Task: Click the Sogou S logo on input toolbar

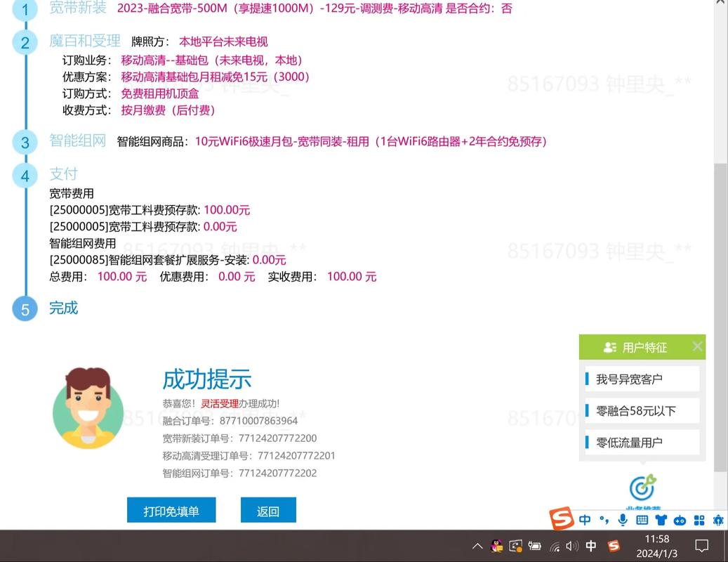Action: click(562, 519)
